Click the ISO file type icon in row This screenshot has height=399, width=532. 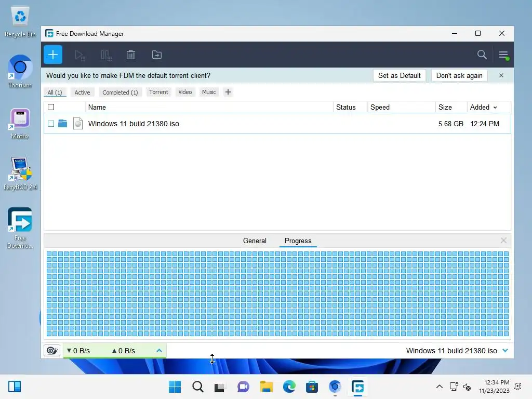tap(78, 124)
